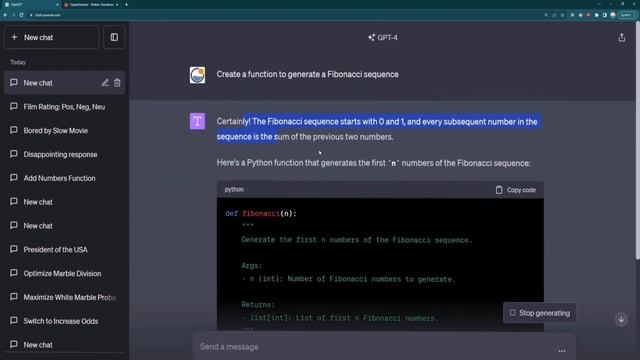Open the President of the USA chat
Image resolution: width=640 pixels, height=360 pixels.
[x=64, y=249]
